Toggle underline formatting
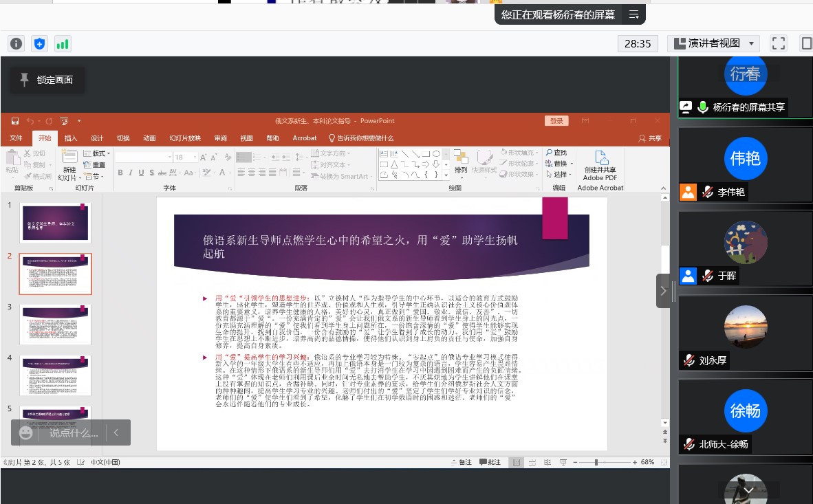 (140, 173)
